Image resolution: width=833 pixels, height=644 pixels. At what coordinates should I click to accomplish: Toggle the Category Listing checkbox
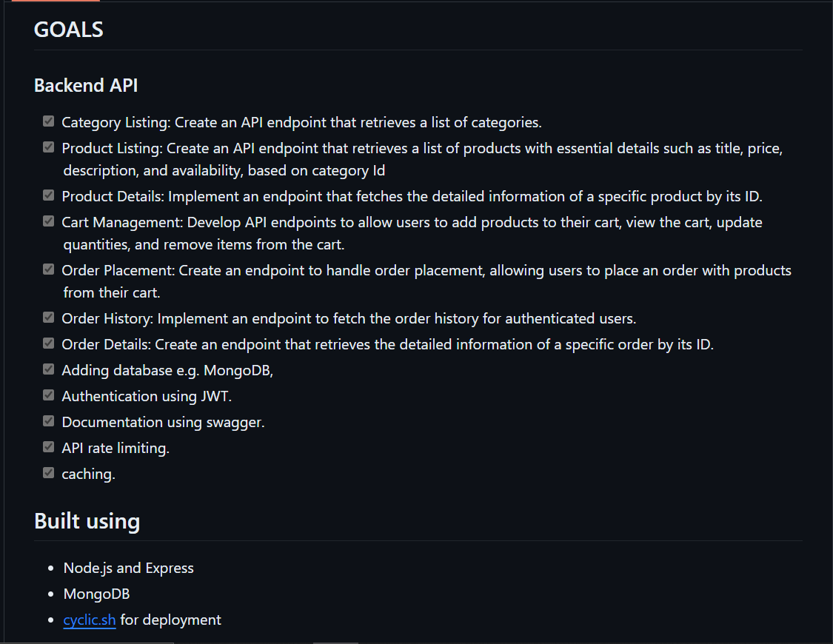(48, 121)
